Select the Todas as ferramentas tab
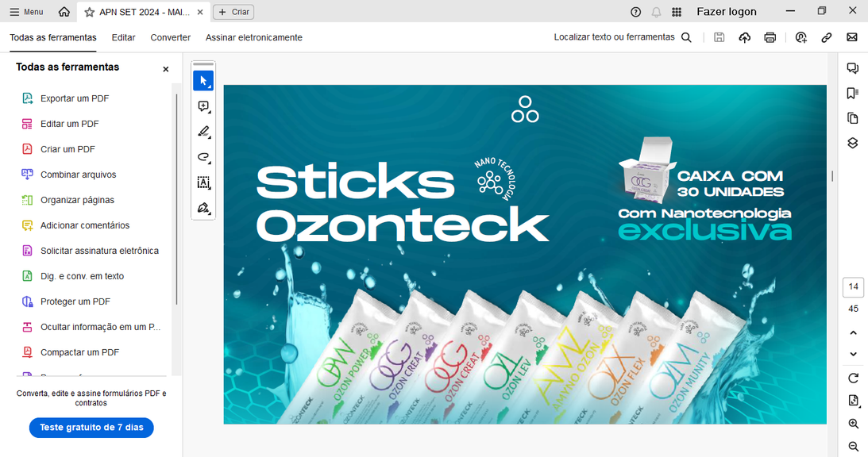The width and height of the screenshot is (868, 457). click(x=53, y=37)
